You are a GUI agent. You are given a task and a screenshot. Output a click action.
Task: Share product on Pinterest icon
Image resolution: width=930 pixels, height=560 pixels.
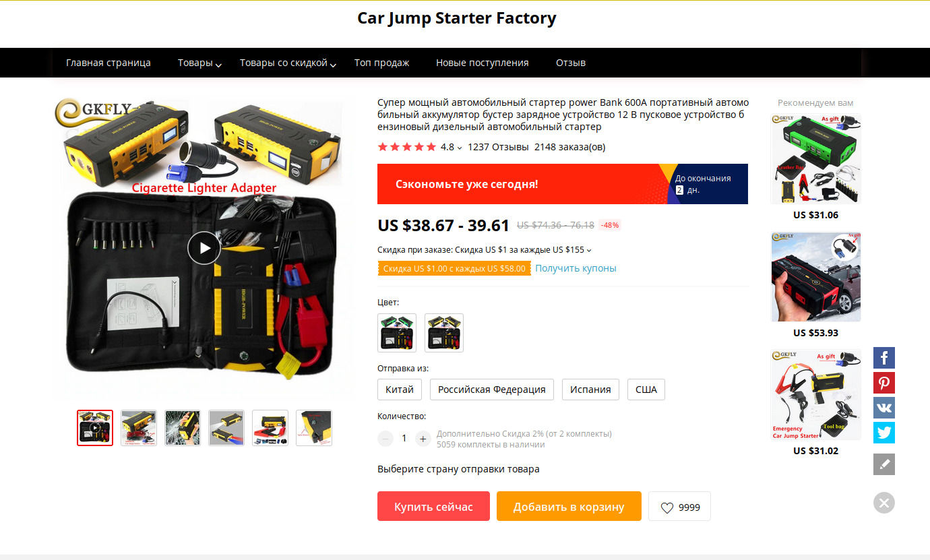pyautogui.click(x=884, y=383)
